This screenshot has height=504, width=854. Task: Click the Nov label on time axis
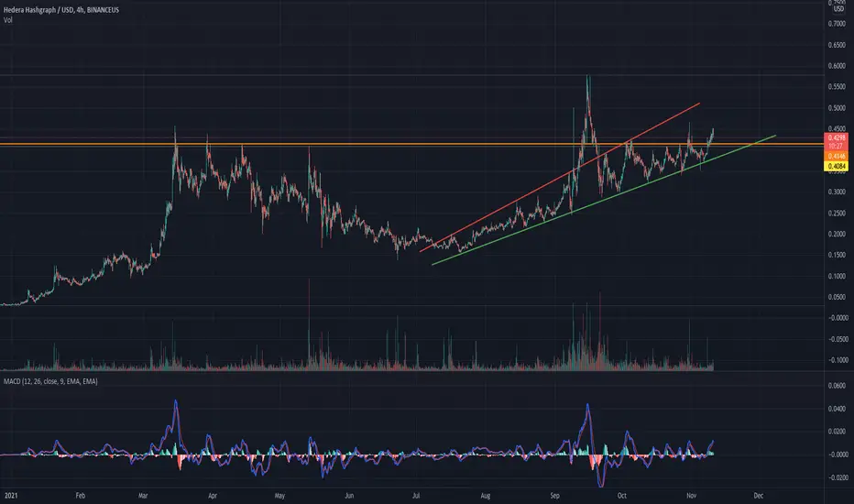click(x=691, y=496)
